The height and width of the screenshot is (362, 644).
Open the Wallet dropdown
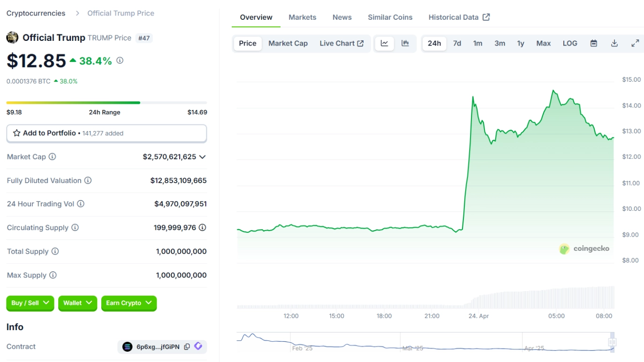[x=77, y=303]
